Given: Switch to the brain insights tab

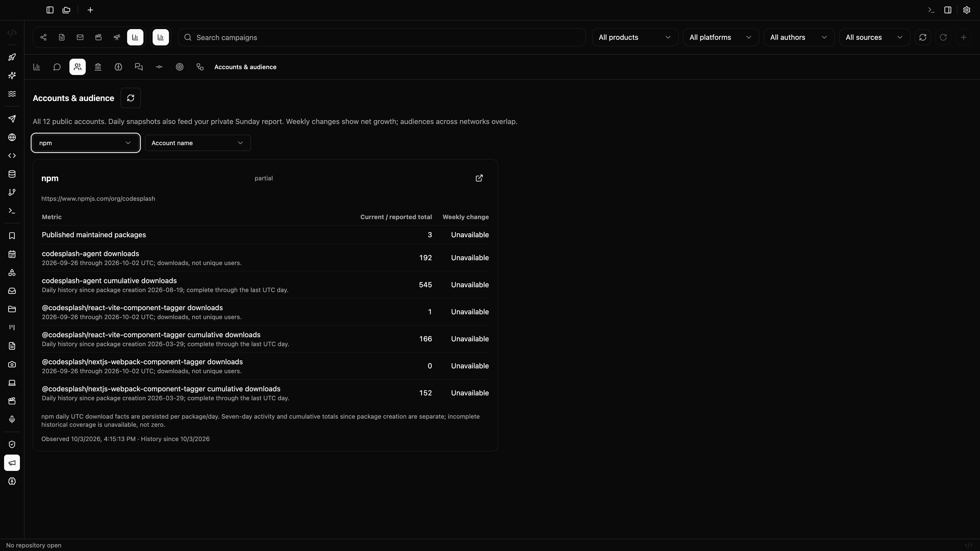Looking at the screenshot, I should pos(118,67).
